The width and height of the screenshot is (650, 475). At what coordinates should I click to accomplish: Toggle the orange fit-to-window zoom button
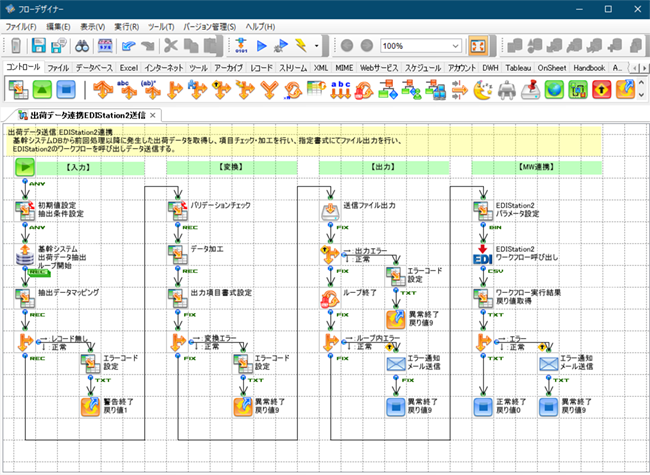(x=478, y=46)
